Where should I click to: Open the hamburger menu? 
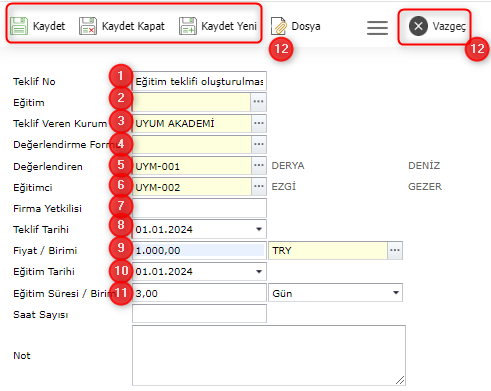(x=377, y=27)
